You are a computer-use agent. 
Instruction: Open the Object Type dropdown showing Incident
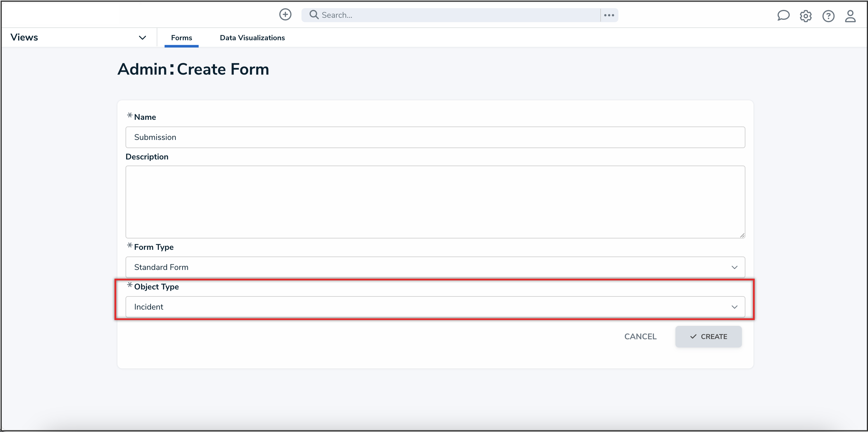435,307
